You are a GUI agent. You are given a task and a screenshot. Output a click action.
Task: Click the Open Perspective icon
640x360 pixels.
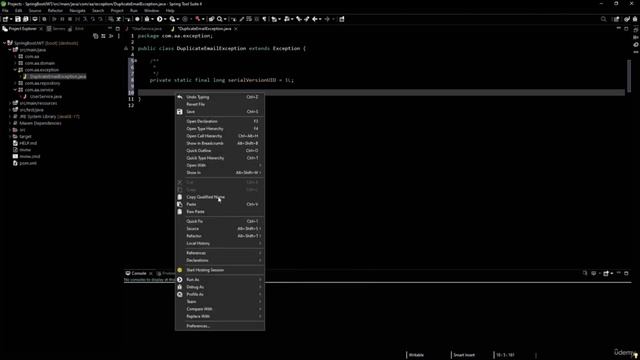tap(616, 19)
